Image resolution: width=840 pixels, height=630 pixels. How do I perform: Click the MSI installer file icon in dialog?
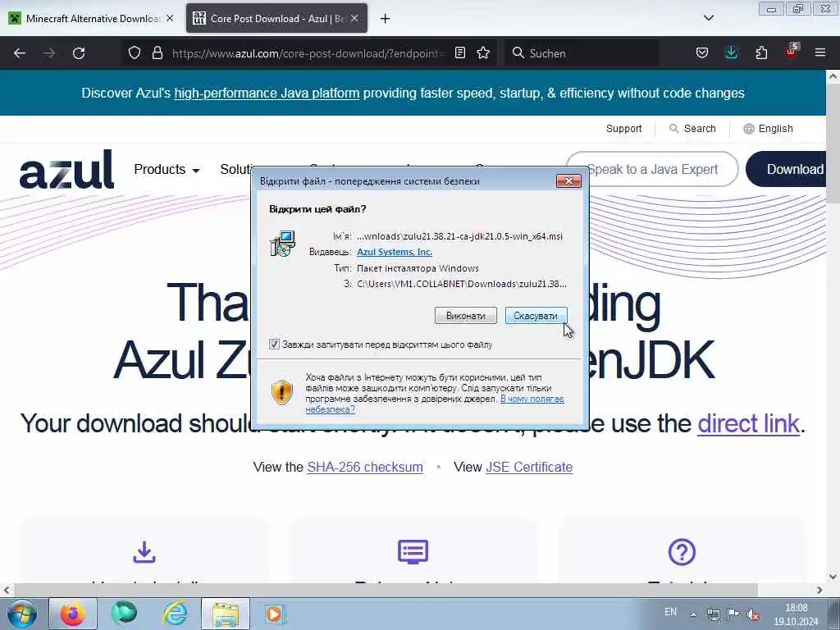[x=282, y=244]
